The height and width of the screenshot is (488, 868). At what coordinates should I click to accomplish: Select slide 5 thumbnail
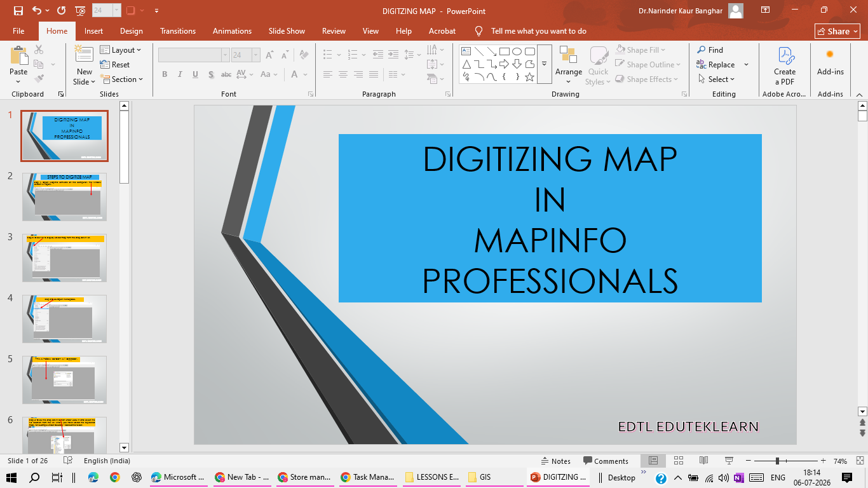pos(64,380)
